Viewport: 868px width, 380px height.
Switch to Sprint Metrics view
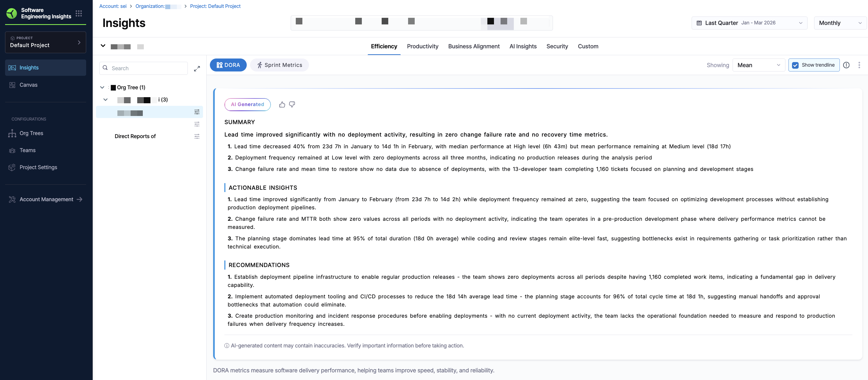[x=279, y=65]
